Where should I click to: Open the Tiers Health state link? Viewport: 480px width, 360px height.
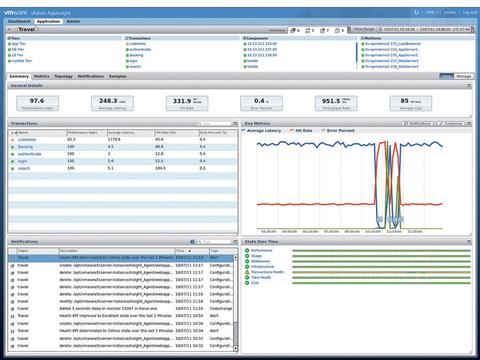click(x=261, y=277)
